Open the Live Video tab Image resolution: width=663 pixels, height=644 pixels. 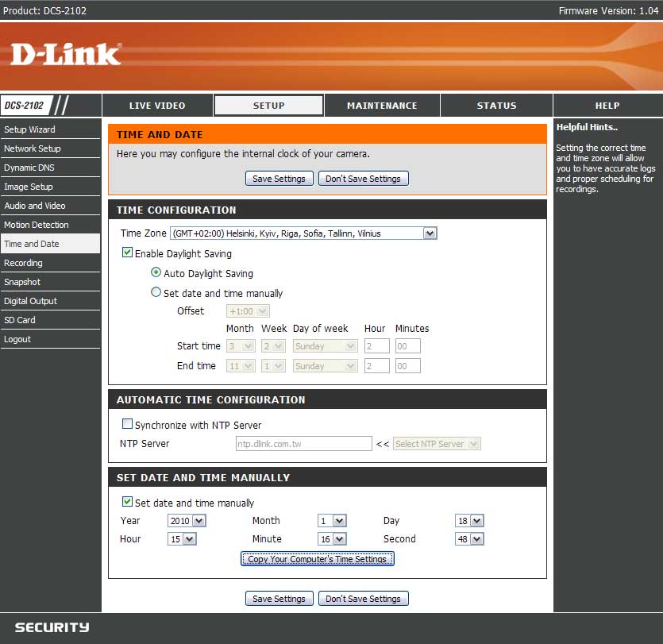pos(157,106)
